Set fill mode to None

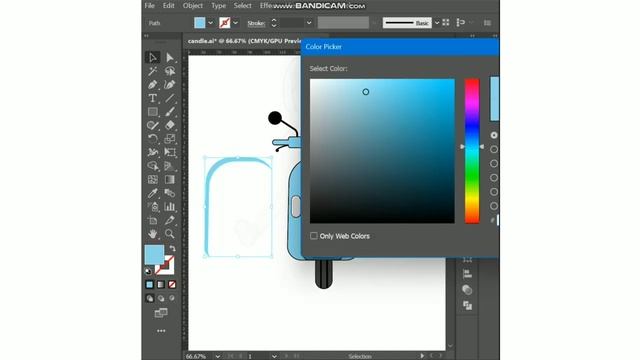coord(172,284)
